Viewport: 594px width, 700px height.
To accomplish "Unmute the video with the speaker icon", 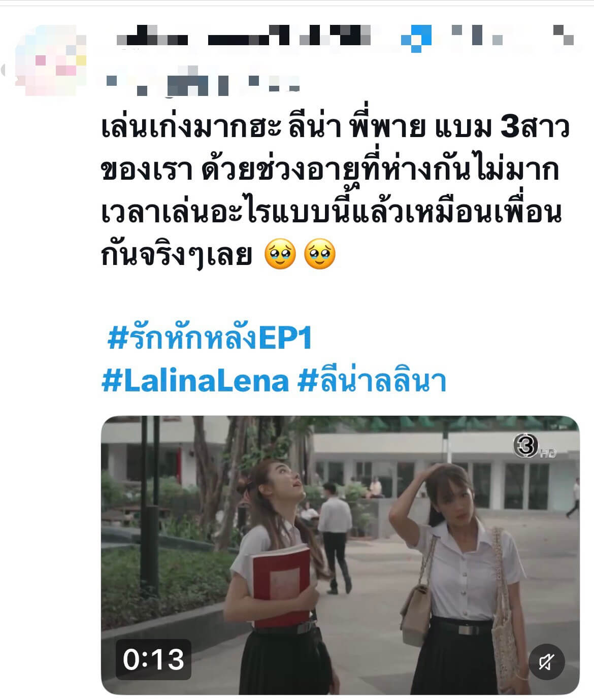I will click(x=546, y=661).
